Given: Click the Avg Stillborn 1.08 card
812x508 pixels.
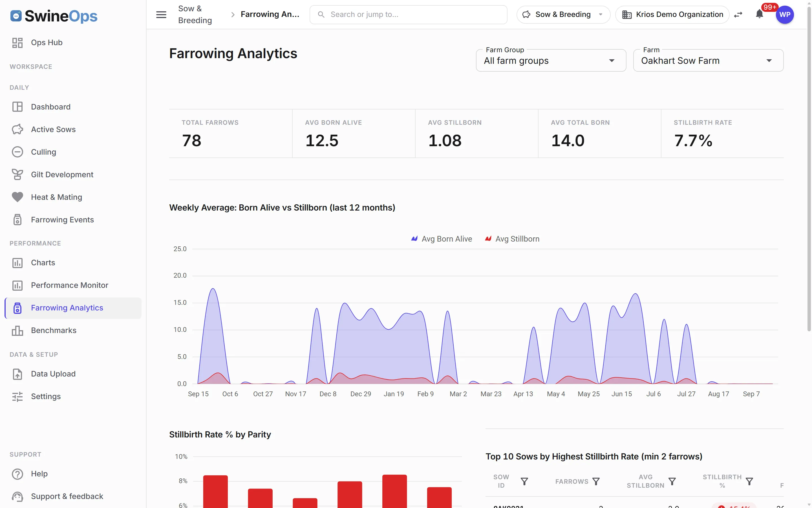Looking at the screenshot, I should tap(476, 134).
